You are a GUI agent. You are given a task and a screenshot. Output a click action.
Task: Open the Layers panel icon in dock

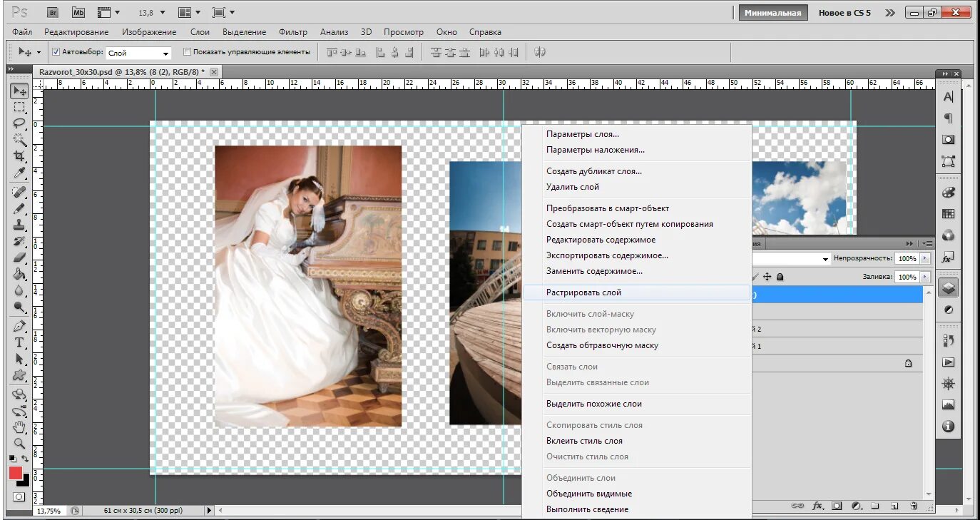[948, 288]
